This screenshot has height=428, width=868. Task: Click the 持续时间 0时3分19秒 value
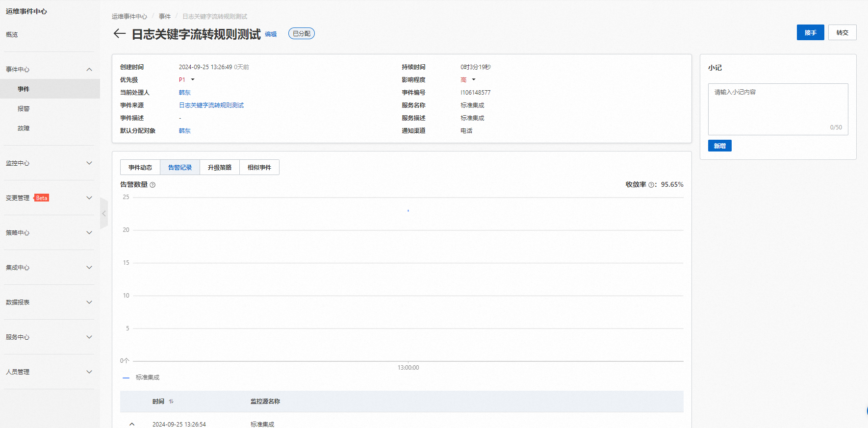[476, 67]
